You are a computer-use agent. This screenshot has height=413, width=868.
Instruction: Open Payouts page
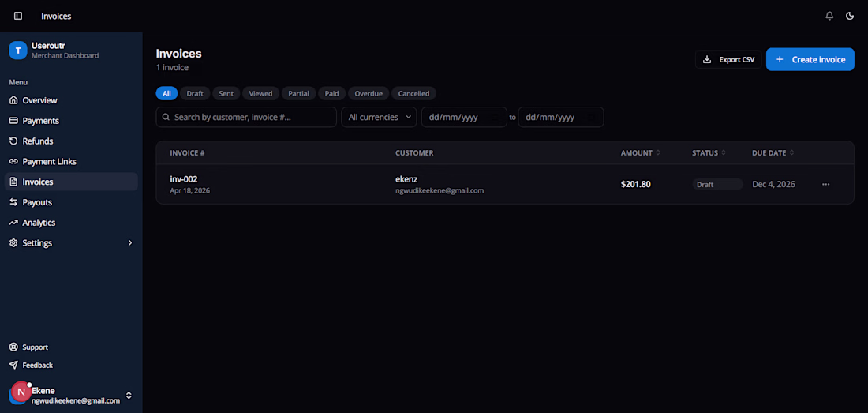pyautogui.click(x=71, y=202)
